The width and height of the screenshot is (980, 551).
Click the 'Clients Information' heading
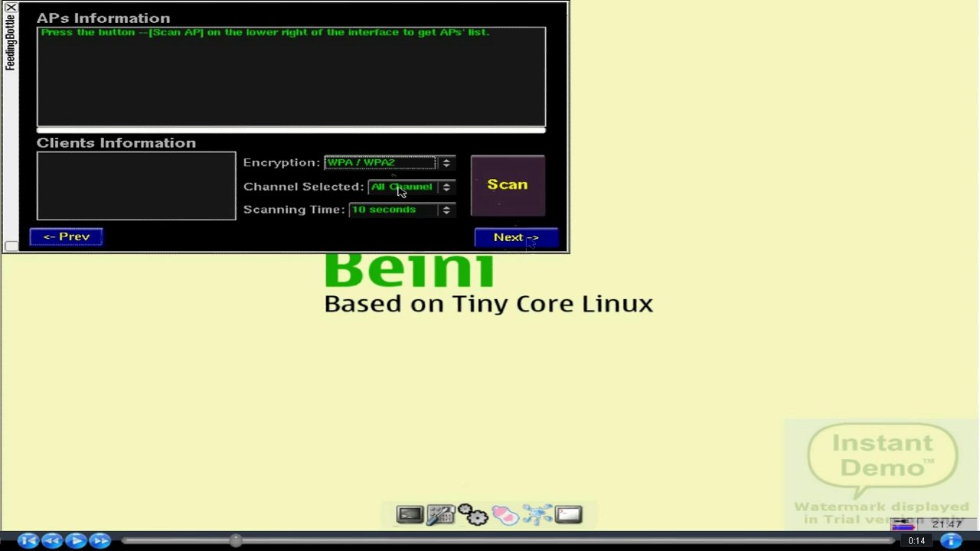[x=116, y=143]
